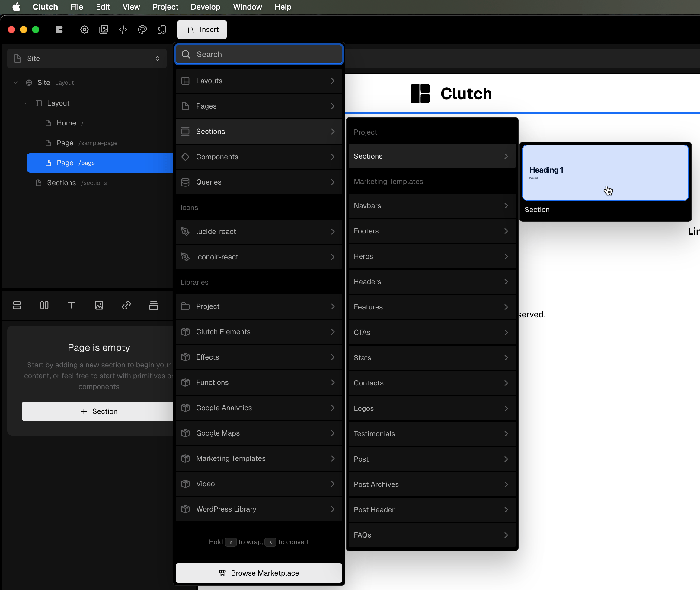Collapse the Layout tree node

tap(25, 103)
